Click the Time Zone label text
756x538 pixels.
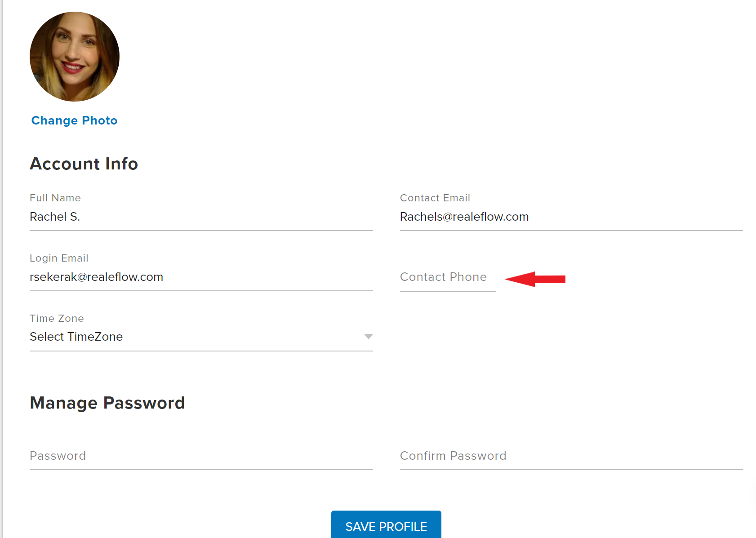click(57, 319)
